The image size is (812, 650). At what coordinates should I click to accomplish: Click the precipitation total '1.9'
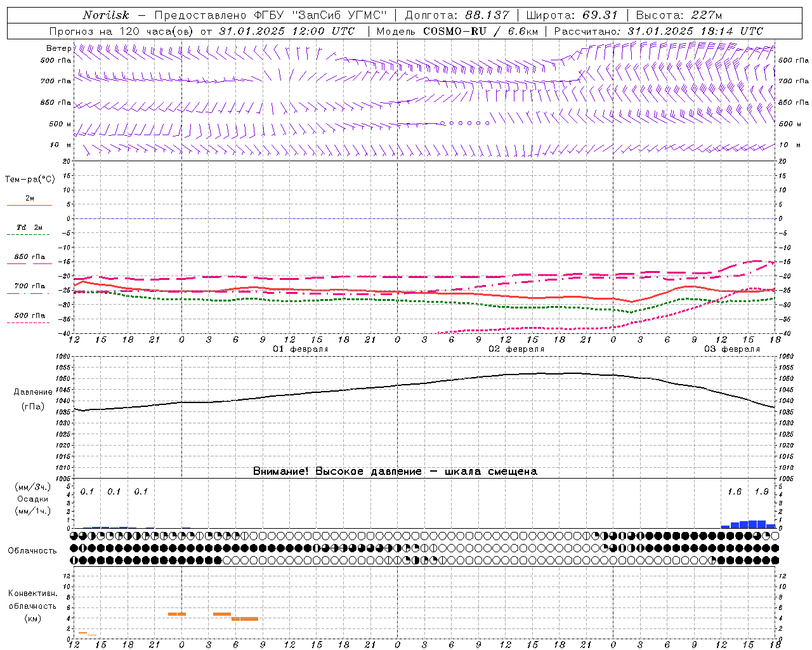point(761,491)
